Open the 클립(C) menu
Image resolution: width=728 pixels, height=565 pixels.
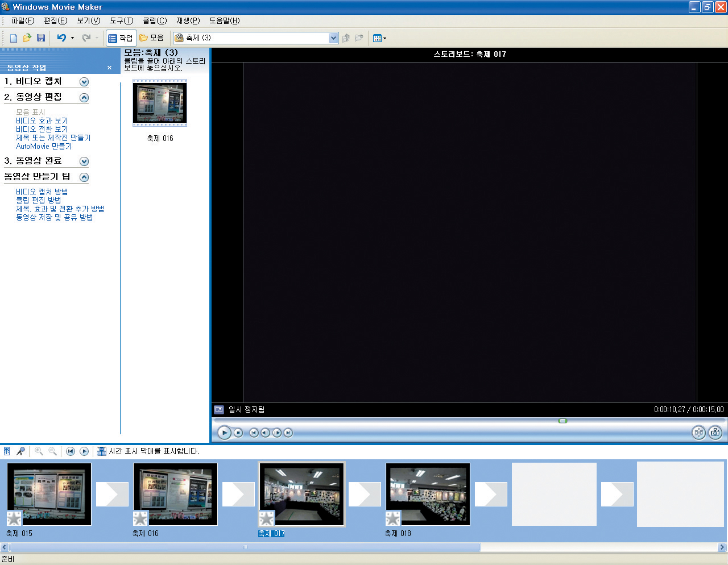coord(154,21)
